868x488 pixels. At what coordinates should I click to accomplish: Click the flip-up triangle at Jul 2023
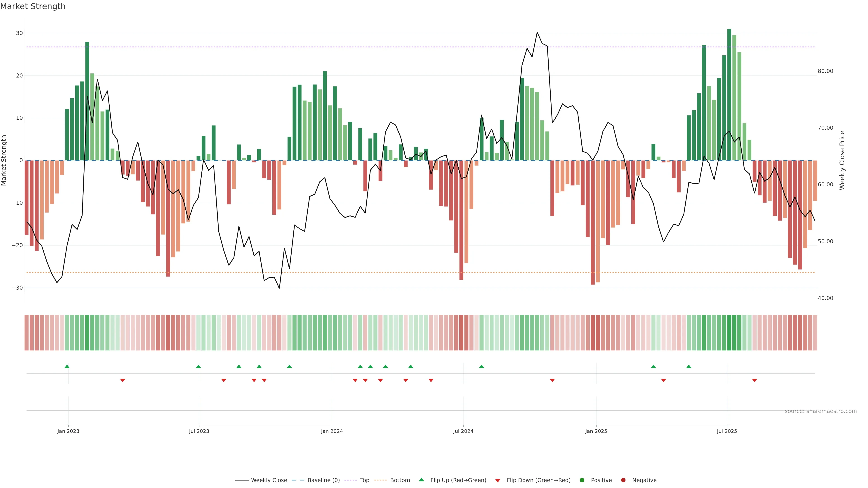tap(198, 366)
